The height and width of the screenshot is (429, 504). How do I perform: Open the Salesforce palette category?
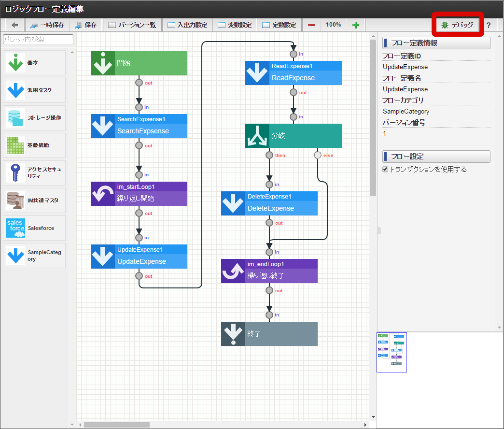pyautogui.click(x=34, y=228)
